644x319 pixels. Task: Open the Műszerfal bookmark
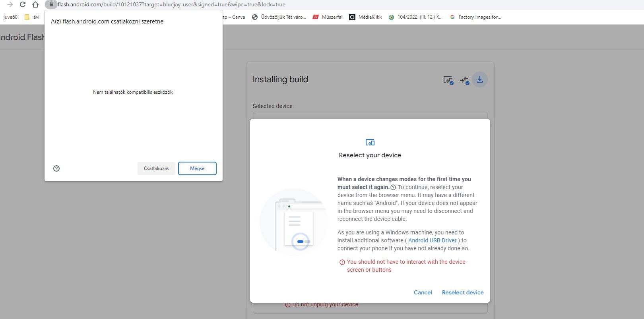tap(328, 17)
